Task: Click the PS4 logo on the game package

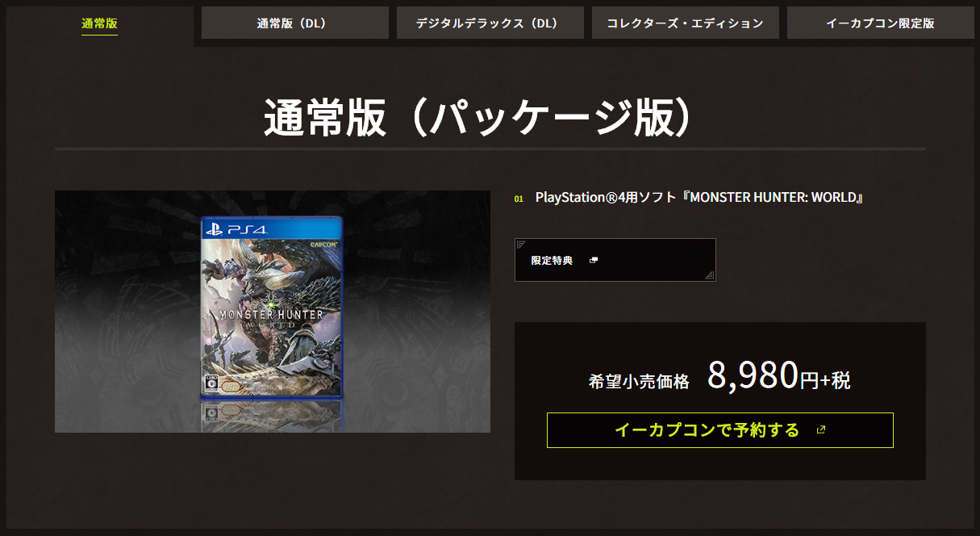Action: (236, 229)
